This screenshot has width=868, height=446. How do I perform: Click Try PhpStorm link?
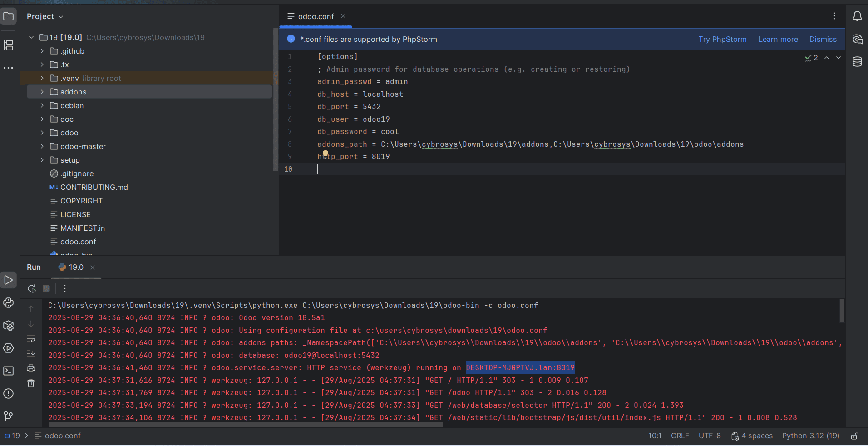click(x=722, y=39)
